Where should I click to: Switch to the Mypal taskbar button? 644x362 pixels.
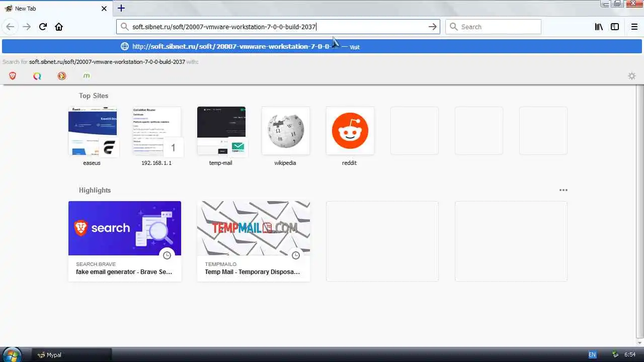coord(72,354)
